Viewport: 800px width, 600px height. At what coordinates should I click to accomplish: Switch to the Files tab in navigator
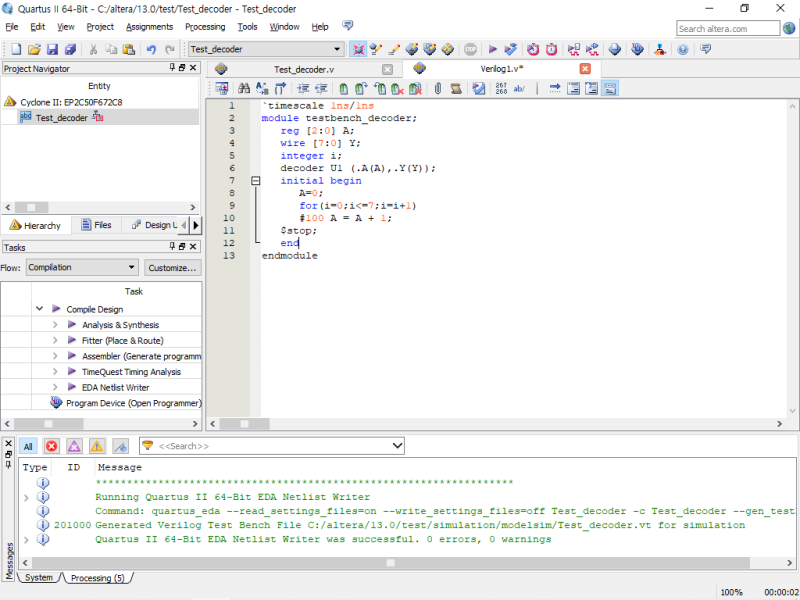pyautogui.click(x=96, y=225)
